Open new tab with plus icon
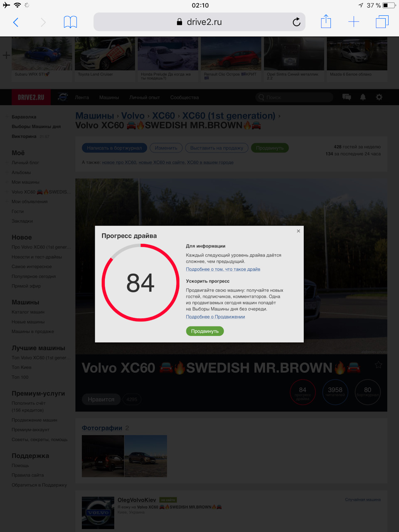 click(x=354, y=22)
